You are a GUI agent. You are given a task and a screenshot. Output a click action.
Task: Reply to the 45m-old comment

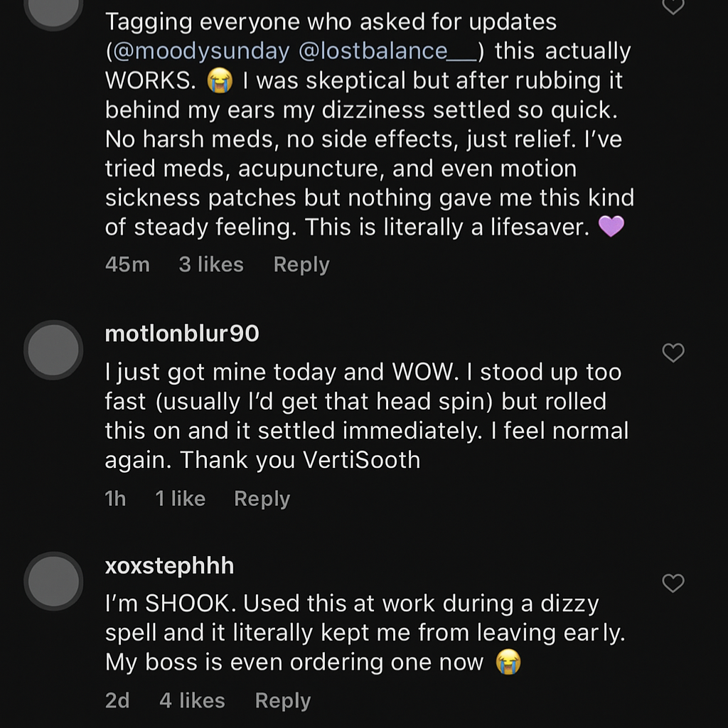tap(301, 264)
